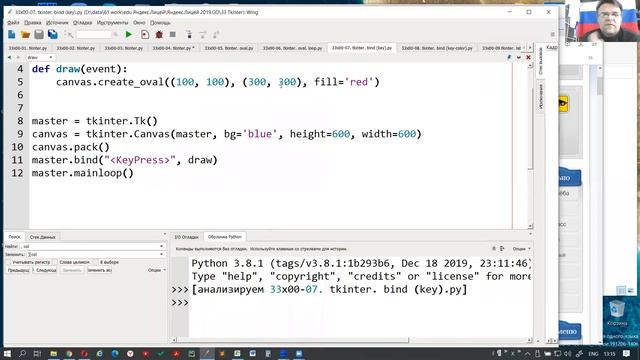Image resolution: width=640 pixels, height=360 pixels.
Task: Switch to the Debug I/O tab
Action: pyautogui.click(x=187, y=237)
